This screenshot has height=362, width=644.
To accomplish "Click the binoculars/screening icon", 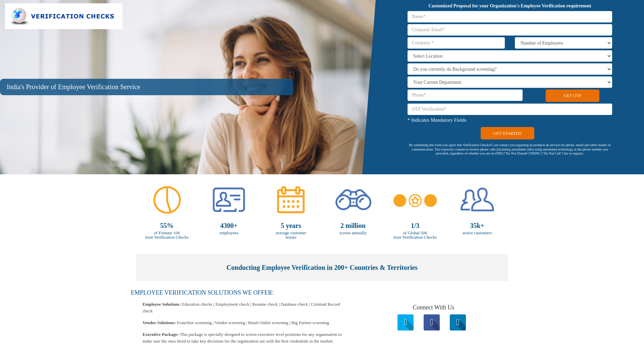I will pyautogui.click(x=353, y=200).
